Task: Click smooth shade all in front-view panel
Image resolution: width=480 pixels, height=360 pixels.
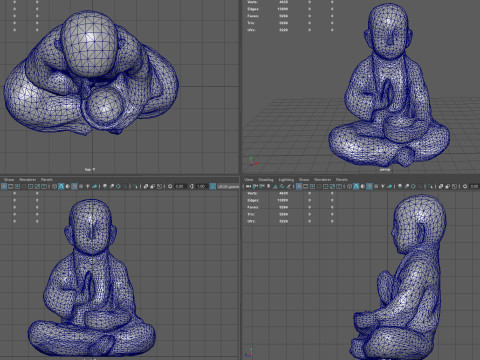Action: coord(61,186)
